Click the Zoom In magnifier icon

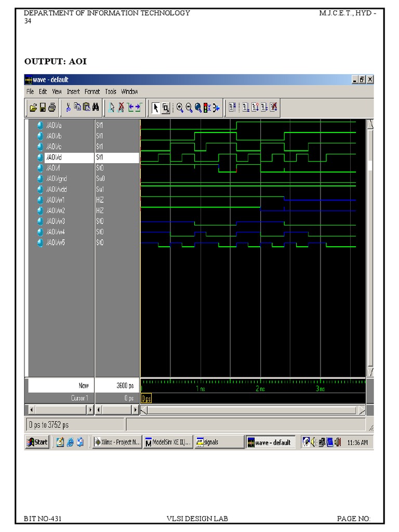point(180,108)
